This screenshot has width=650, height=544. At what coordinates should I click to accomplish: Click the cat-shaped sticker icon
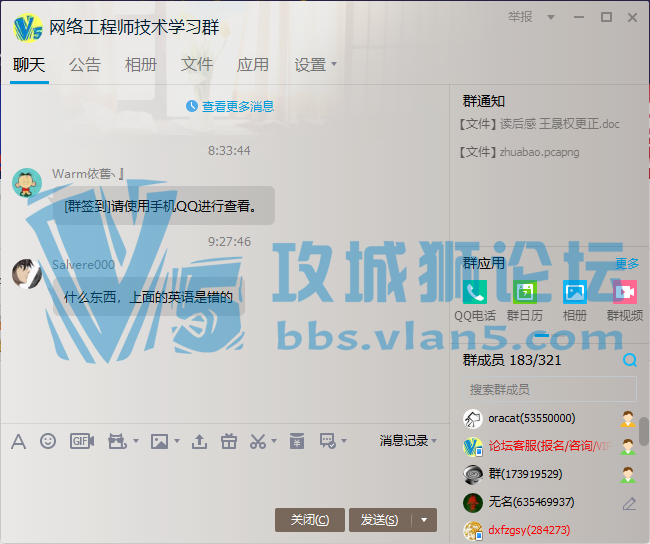pos(117,441)
